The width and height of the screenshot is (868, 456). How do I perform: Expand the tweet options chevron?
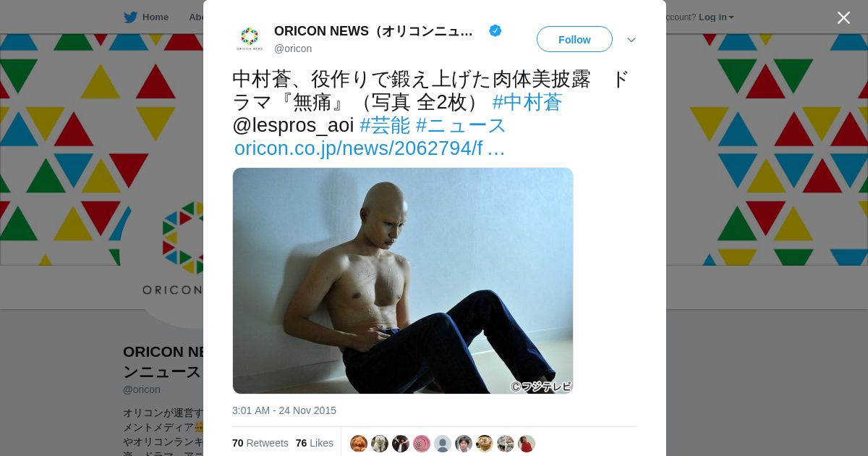[x=631, y=40]
